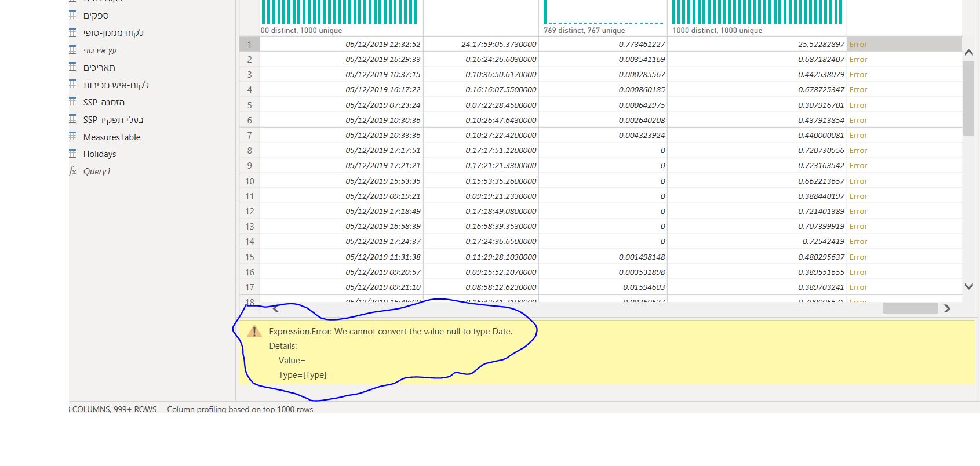This screenshot has width=980, height=466.
Task: Open the לקוח-איש מכירות query
Action: [x=116, y=85]
